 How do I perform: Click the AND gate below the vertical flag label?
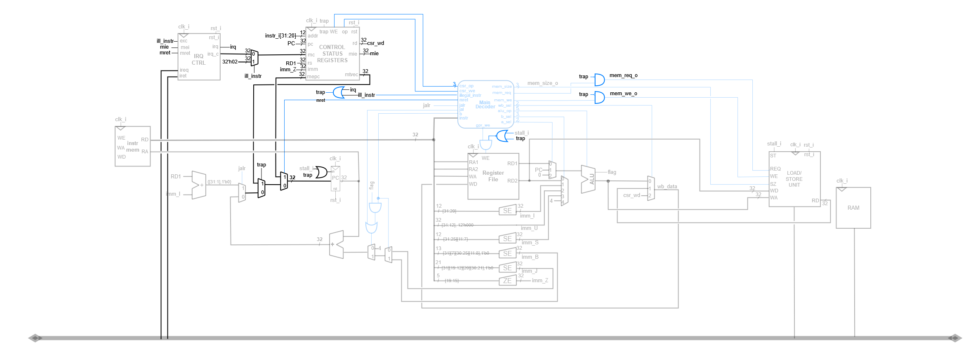tap(375, 208)
